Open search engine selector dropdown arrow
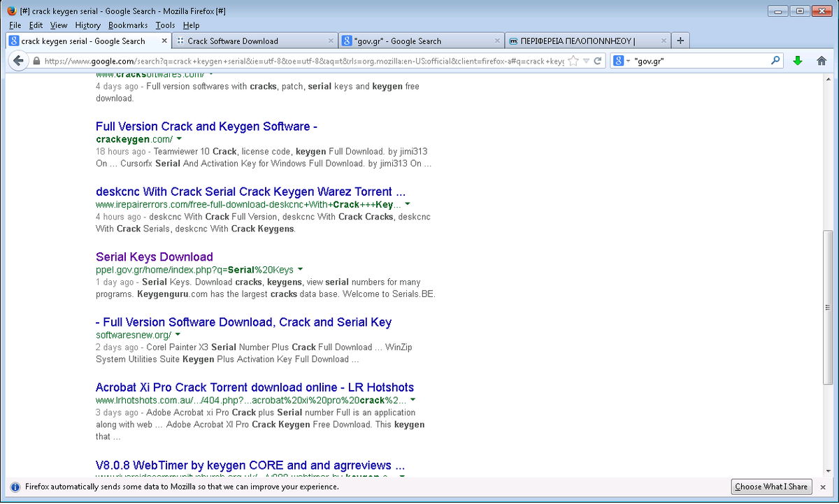 pos(628,61)
